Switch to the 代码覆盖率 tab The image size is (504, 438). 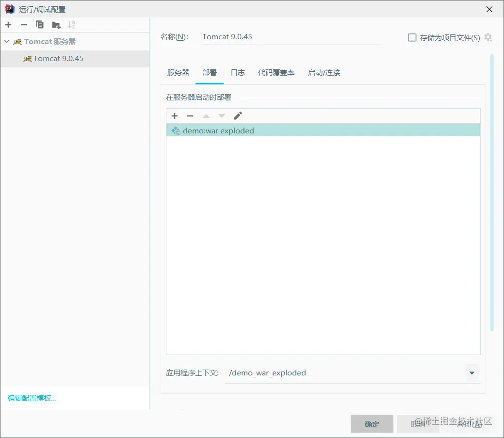276,73
